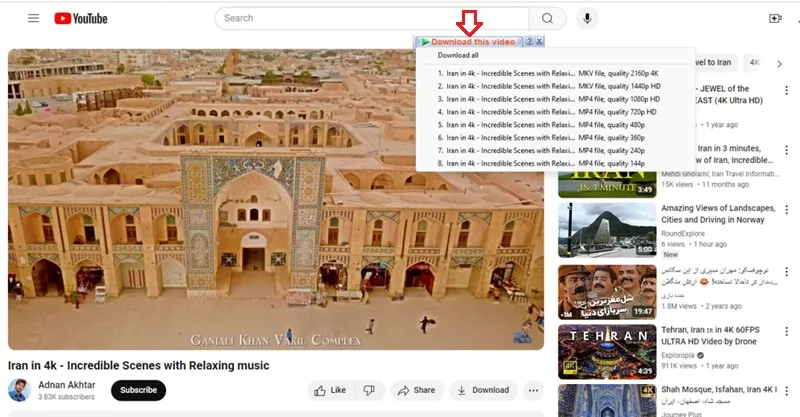Open the Shah Mosque Isfahan thumbnail
The width and height of the screenshot is (800, 417).
click(607, 401)
